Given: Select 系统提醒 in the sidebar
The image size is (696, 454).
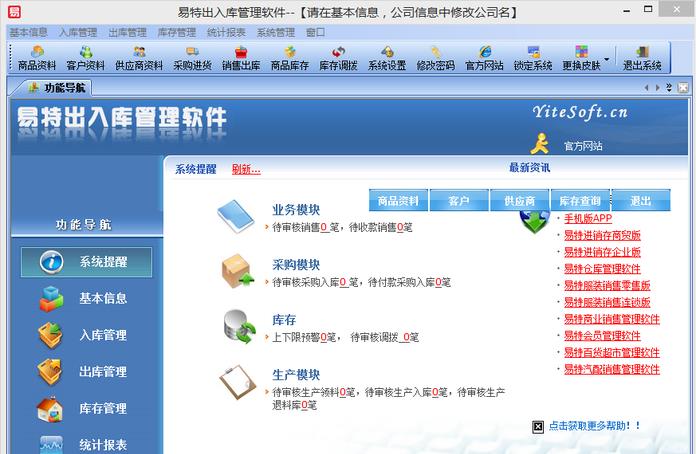Looking at the screenshot, I should [87, 262].
